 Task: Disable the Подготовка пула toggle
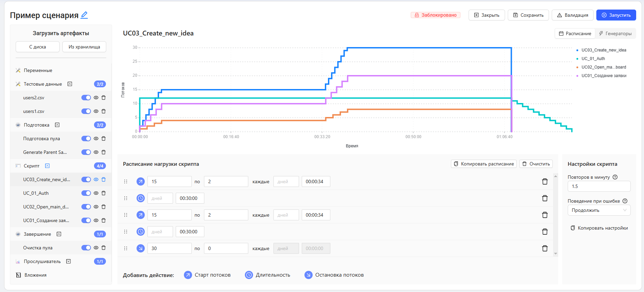[86, 138]
